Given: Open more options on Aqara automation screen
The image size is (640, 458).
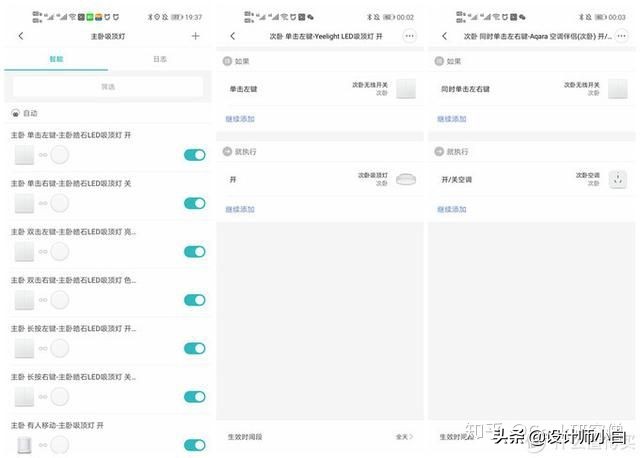Looking at the screenshot, I should (621, 36).
